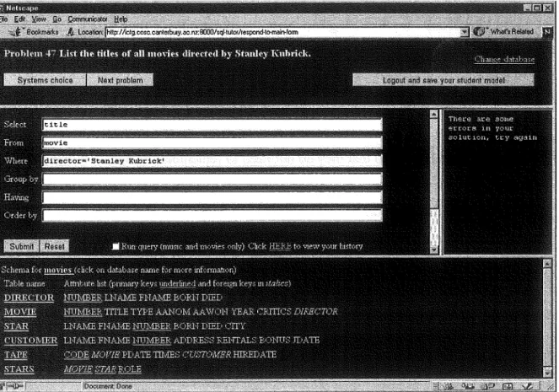Click the schema pane scrollbar up arrow
Image resolution: width=559 pixels, height=392 pixels.
click(547, 264)
